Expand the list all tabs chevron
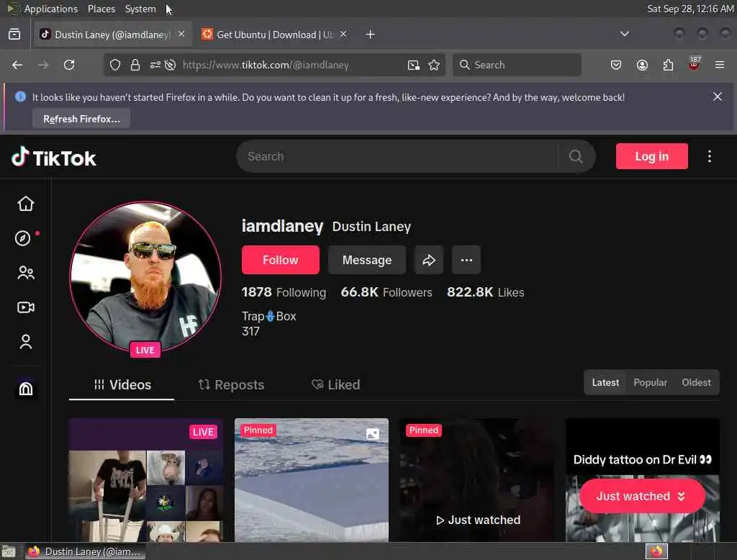 [x=624, y=34]
